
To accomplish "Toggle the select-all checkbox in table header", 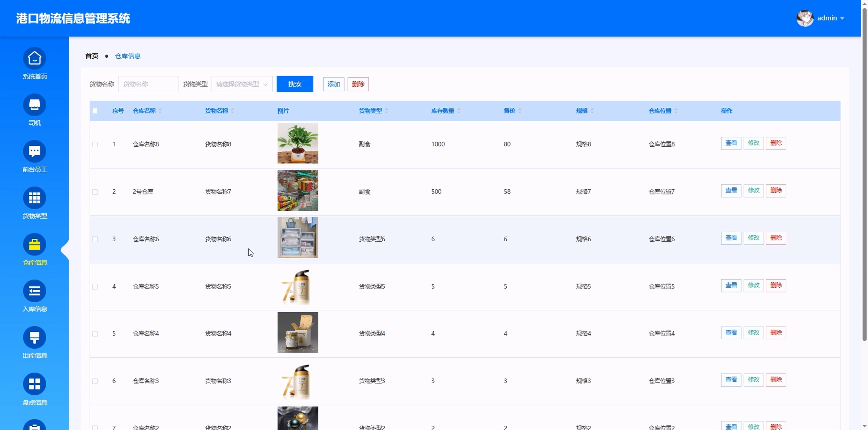I will (x=95, y=111).
